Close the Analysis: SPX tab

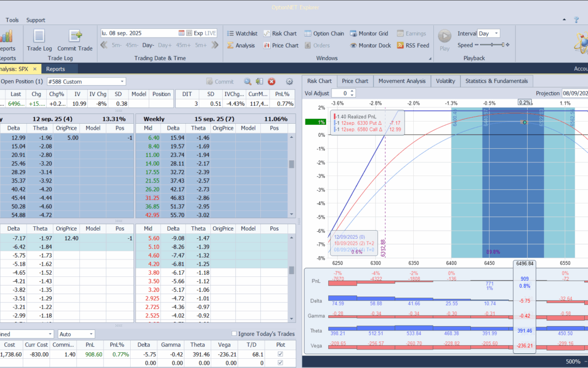coord(35,69)
